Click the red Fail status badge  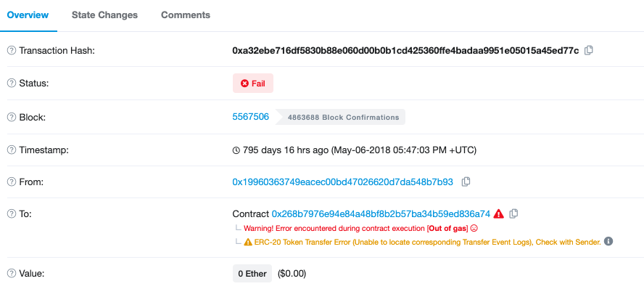pos(253,84)
